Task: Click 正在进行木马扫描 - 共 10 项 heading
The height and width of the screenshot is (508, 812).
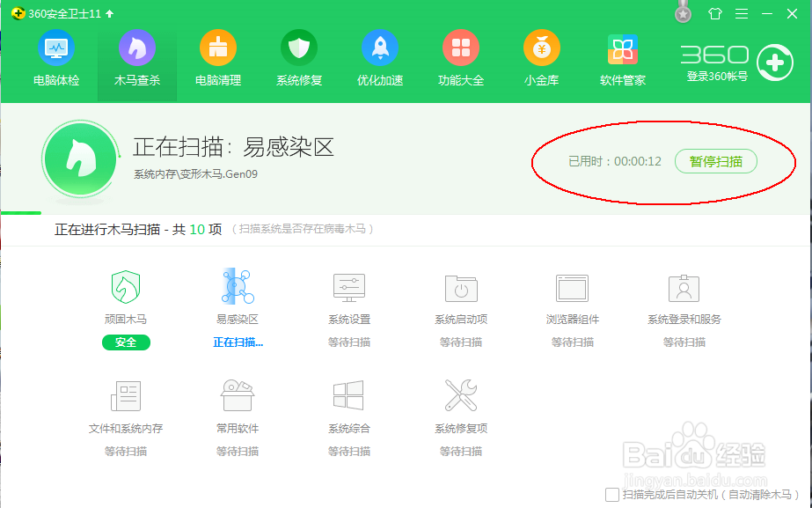Action: click(x=138, y=229)
